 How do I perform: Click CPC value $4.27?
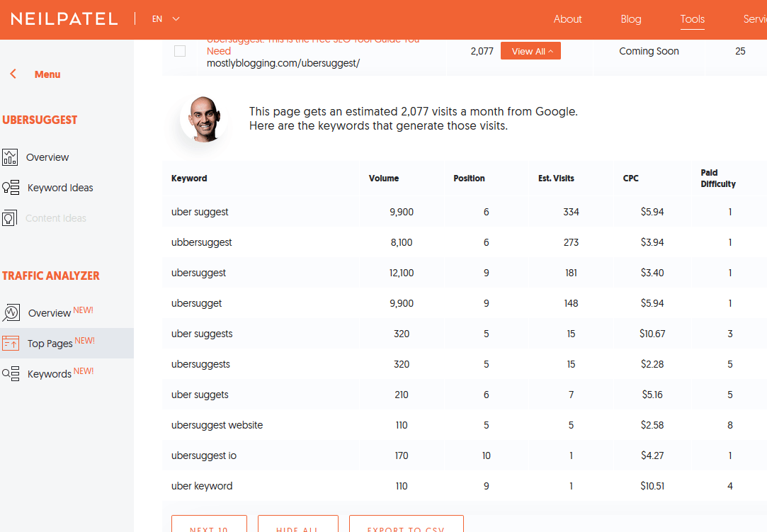pyautogui.click(x=652, y=455)
